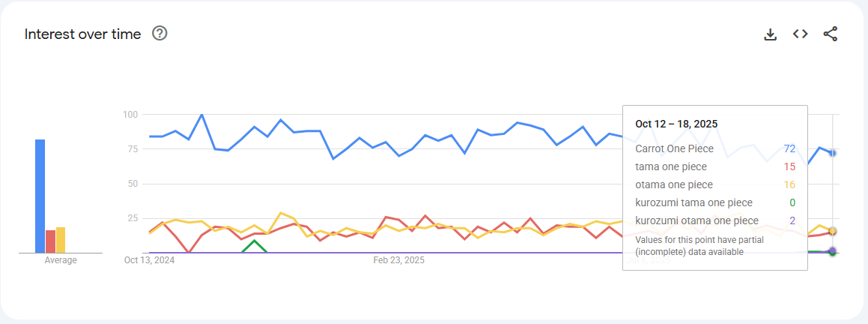
Task: Click the Oct 13, 2024 axis label
Action: (149, 259)
